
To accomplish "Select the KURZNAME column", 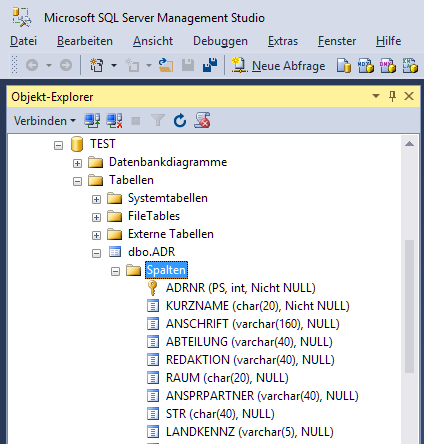I will point(258,306).
